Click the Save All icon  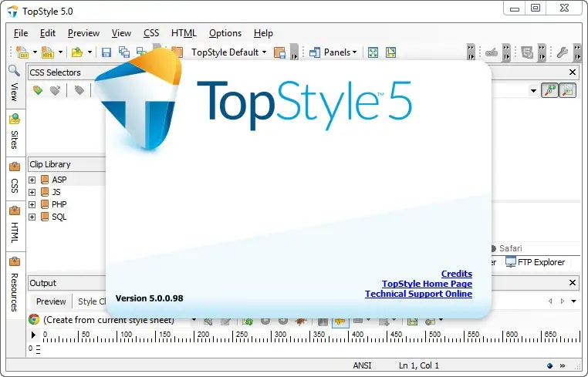(x=124, y=52)
